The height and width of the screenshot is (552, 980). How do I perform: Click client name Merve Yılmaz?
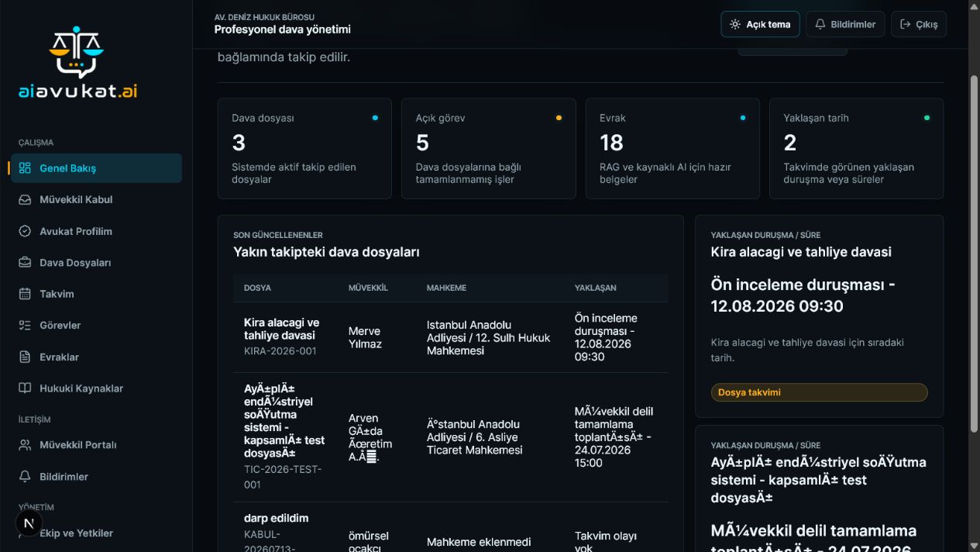(365, 337)
